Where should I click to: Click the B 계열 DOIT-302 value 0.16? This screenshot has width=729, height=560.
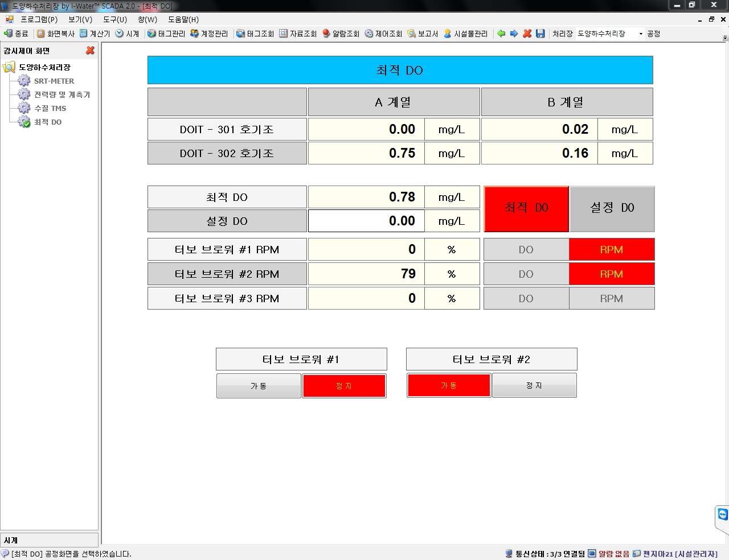(x=539, y=153)
